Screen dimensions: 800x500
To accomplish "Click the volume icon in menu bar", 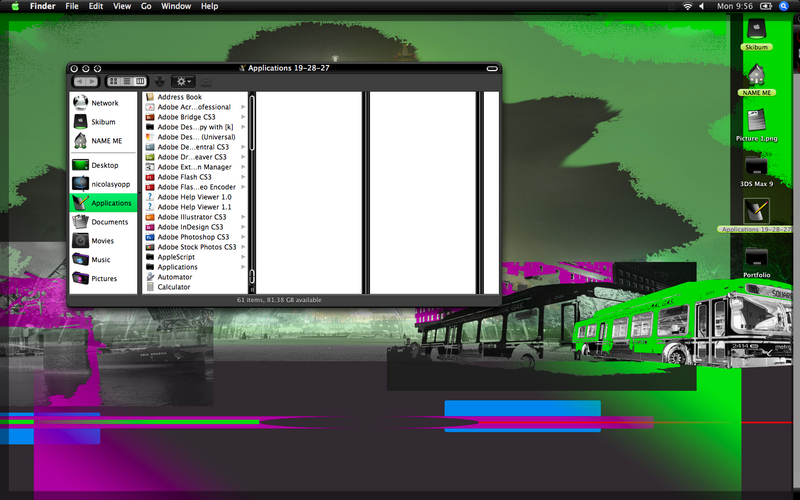I will coord(702,6).
